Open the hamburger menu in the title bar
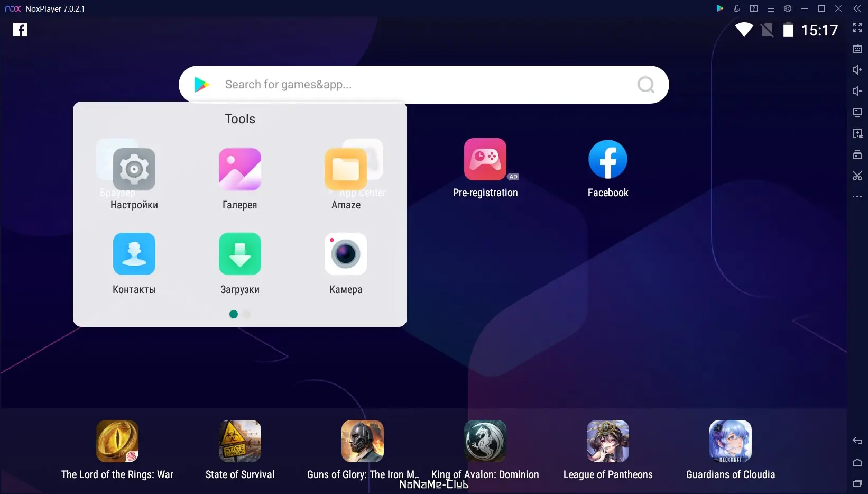 pos(771,8)
